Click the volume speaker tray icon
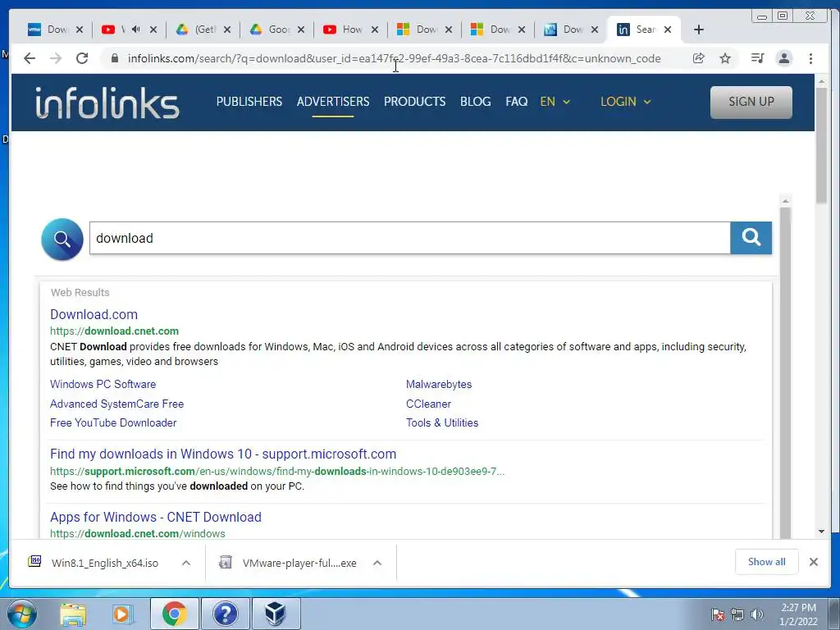840x630 pixels. click(x=757, y=614)
